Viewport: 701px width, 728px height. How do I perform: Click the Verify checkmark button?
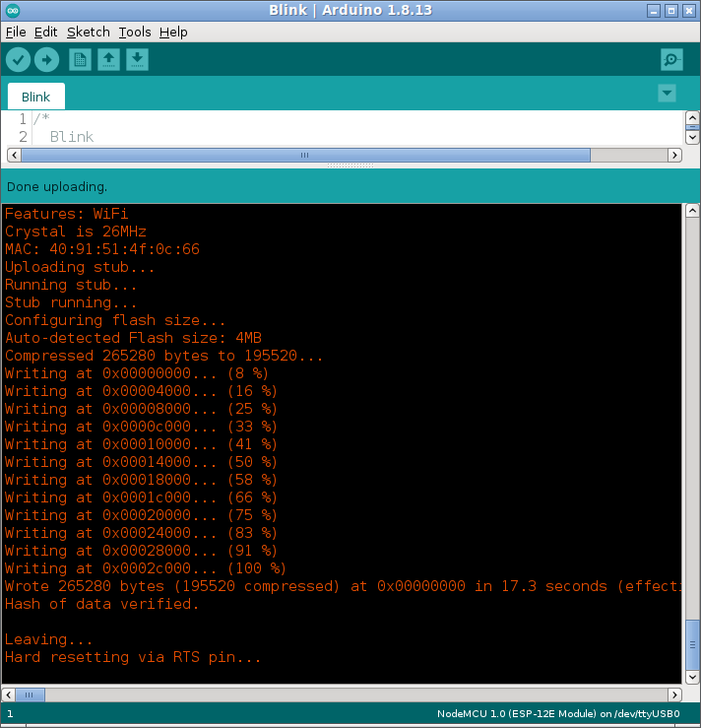[18, 60]
